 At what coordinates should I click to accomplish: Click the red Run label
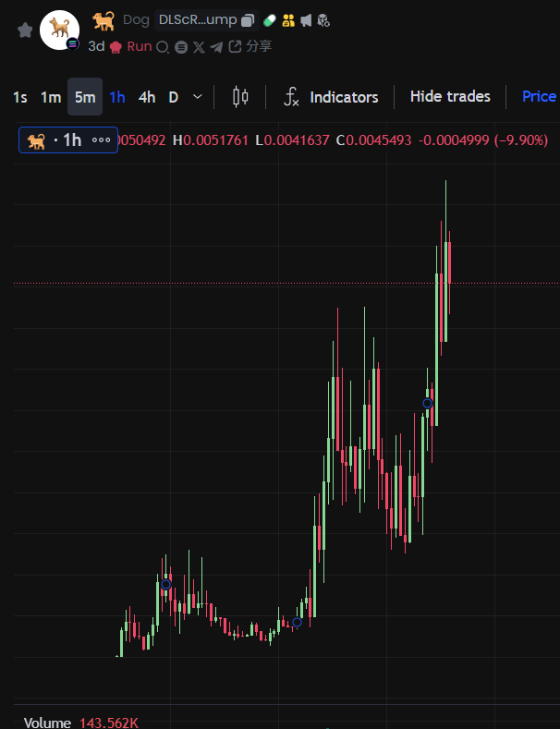(139, 46)
